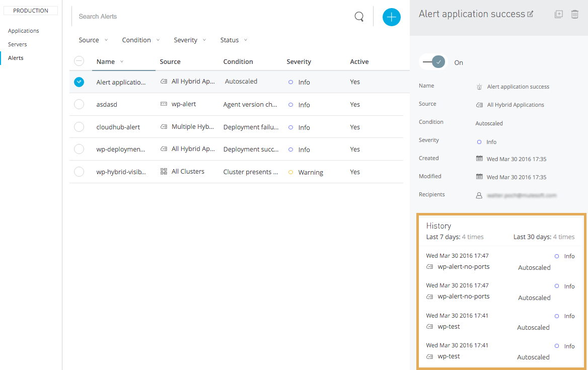Click the blue plus add alert button

[391, 17]
